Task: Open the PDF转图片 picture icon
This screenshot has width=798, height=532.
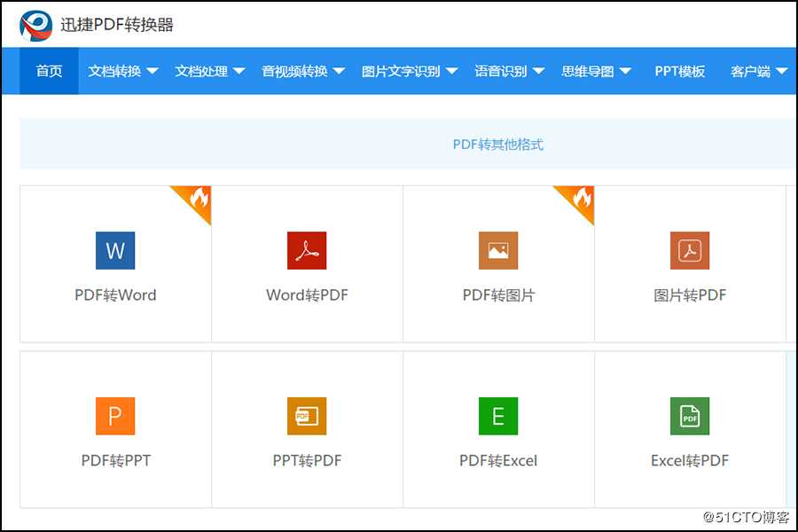Action: [498, 250]
